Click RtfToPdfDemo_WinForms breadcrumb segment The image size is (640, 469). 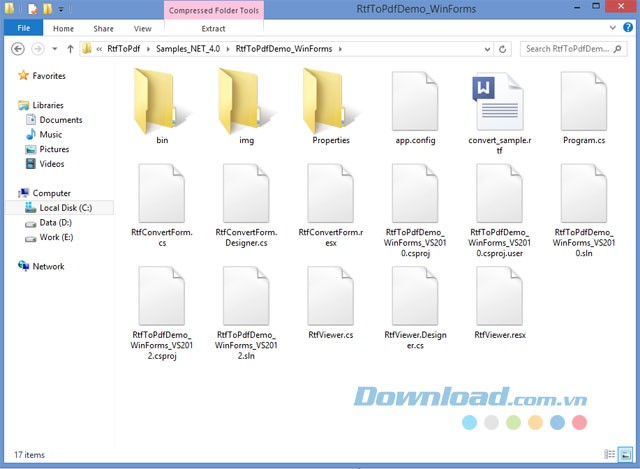tap(284, 49)
